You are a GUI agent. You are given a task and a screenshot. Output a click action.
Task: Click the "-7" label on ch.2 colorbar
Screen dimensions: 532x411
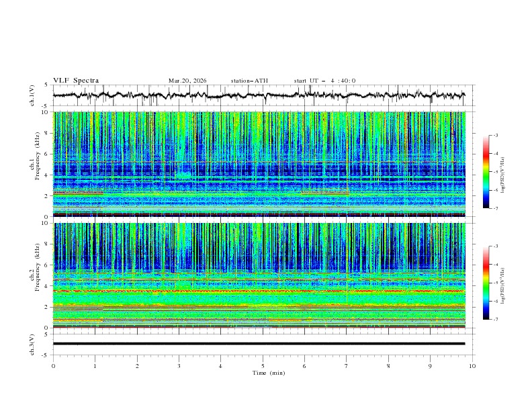coord(496,320)
